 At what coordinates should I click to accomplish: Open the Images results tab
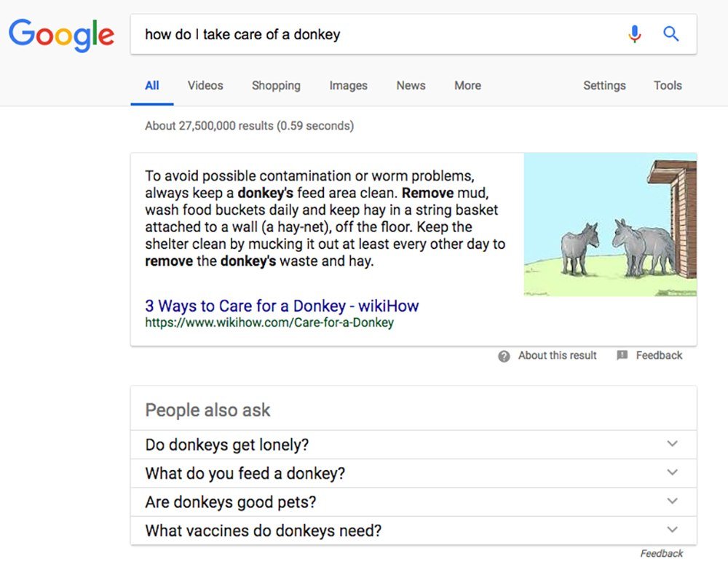pyautogui.click(x=348, y=85)
